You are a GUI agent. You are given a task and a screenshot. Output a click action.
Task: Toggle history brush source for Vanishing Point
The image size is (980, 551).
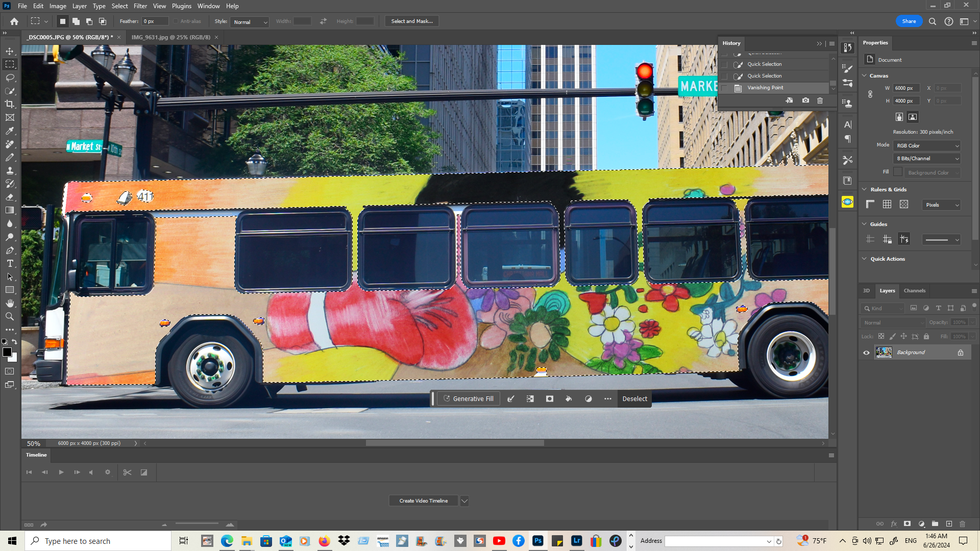point(724,88)
